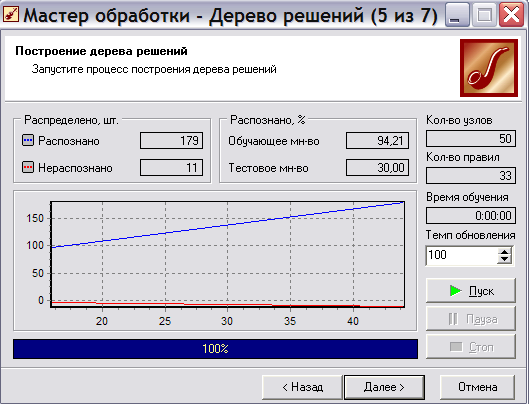
Task: Click the Темп обновления label
Action: point(471,235)
